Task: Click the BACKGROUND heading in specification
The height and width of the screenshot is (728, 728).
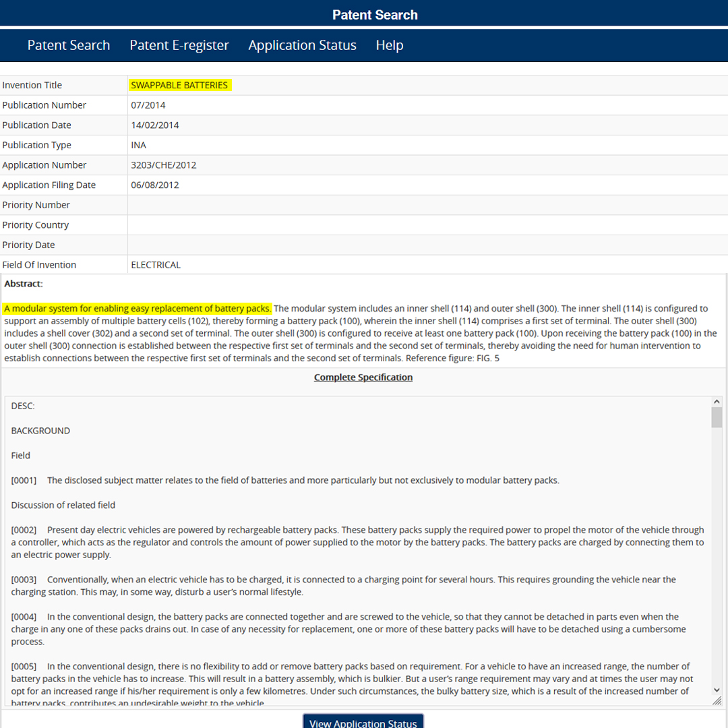Action: pos(40,431)
